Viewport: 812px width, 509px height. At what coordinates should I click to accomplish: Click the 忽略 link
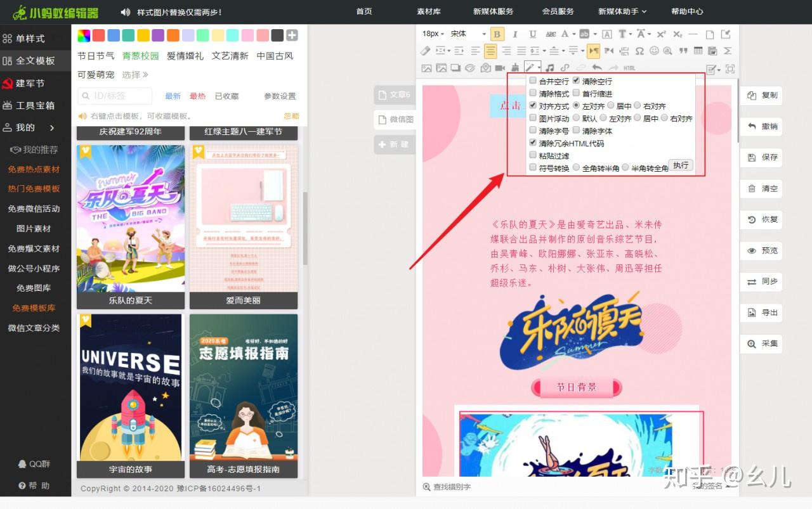point(291,116)
